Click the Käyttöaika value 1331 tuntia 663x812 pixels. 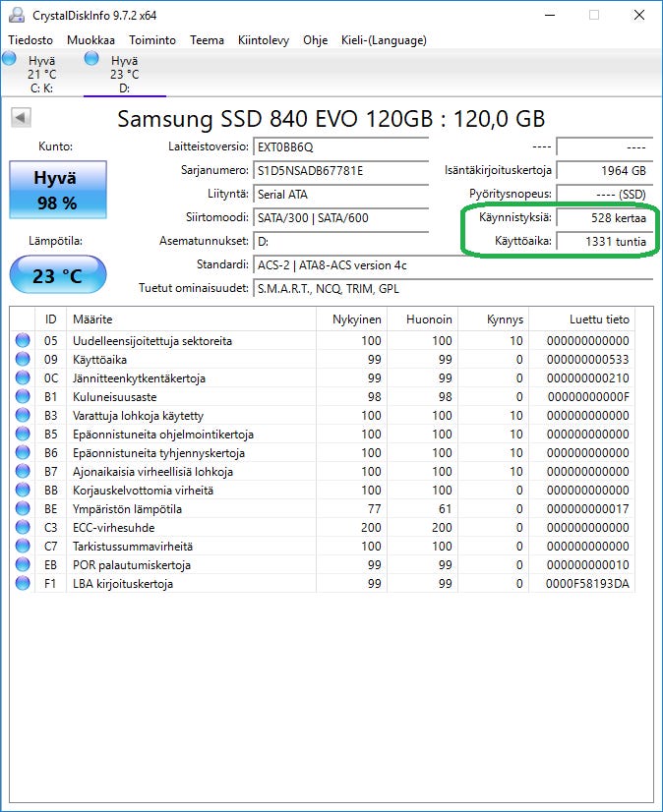coord(604,241)
